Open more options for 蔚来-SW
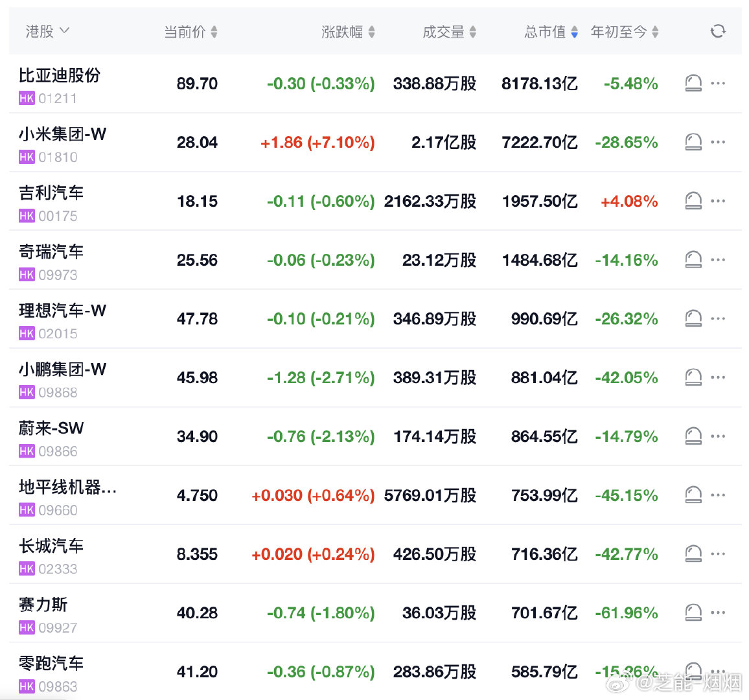Image resolution: width=749 pixels, height=700 pixels. [x=718, y=436]
